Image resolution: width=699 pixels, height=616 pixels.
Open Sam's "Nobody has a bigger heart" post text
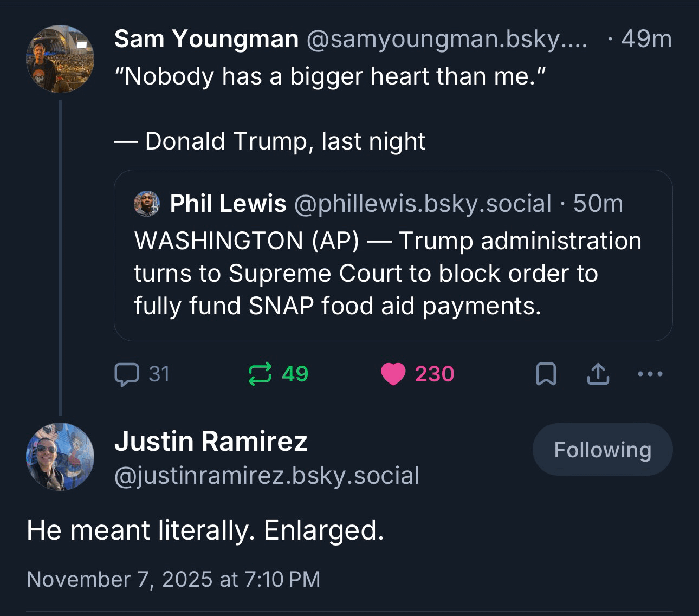pos(329,76)
